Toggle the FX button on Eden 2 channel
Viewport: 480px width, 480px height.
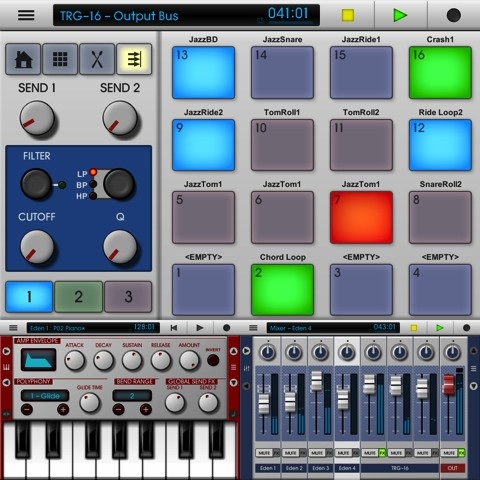pos(303,453)
